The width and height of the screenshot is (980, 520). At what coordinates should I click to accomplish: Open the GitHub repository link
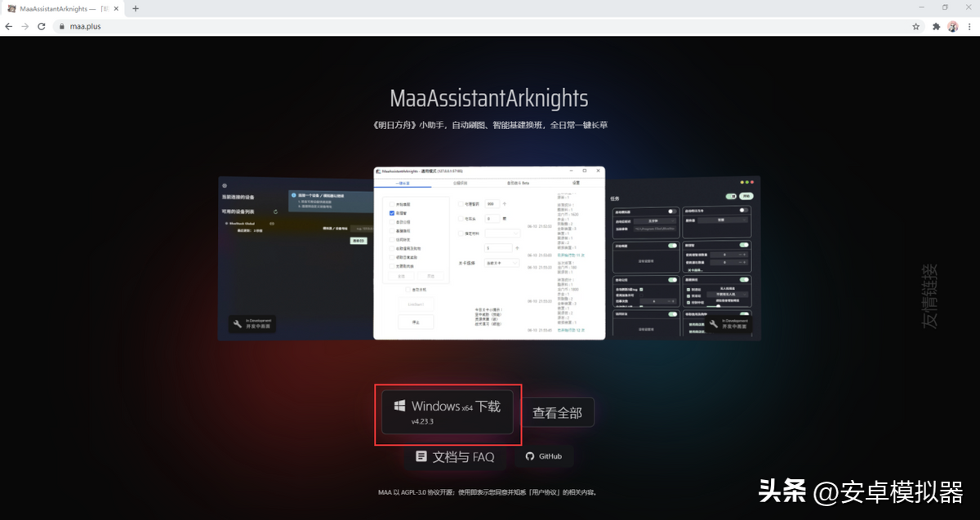click(544, 456)
